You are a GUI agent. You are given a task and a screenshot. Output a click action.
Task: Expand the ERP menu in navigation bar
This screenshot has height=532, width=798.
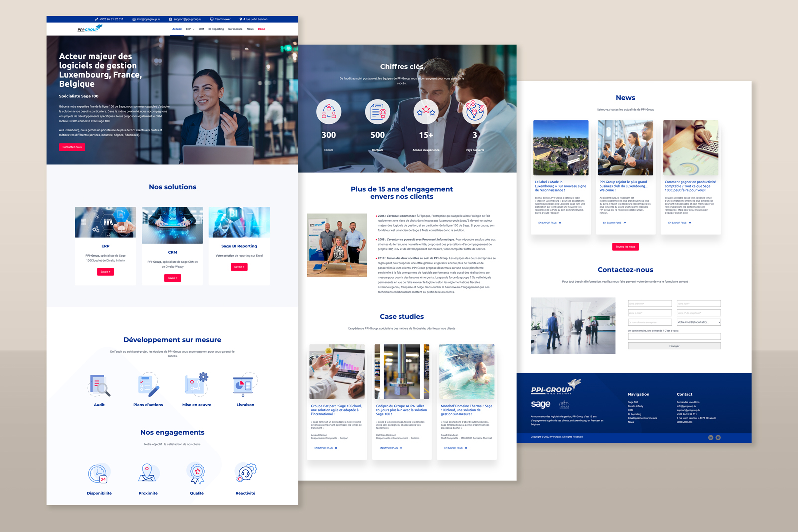click(x=190, y=29)
